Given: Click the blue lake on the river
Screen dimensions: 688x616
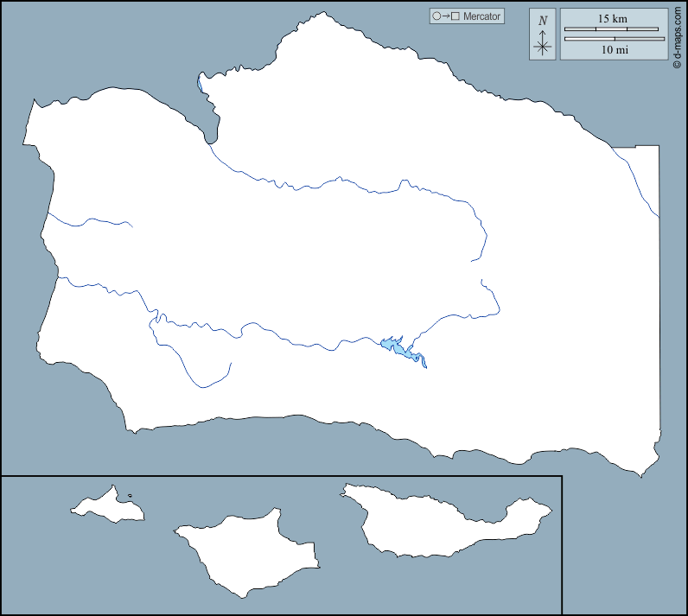Looking at the screenshot, I should [x=397, y=346].
